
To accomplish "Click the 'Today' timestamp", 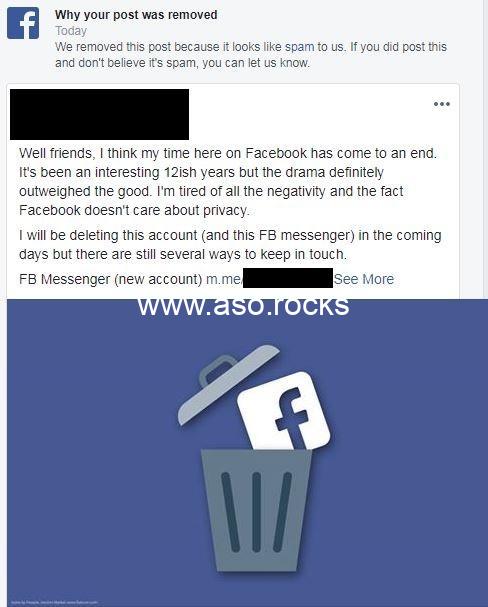I will (71, 31).
